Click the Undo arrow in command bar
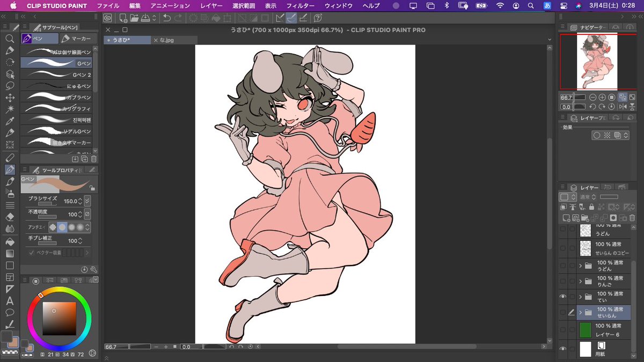The height and width of the screenshot is (362, 644). point(167,18)
